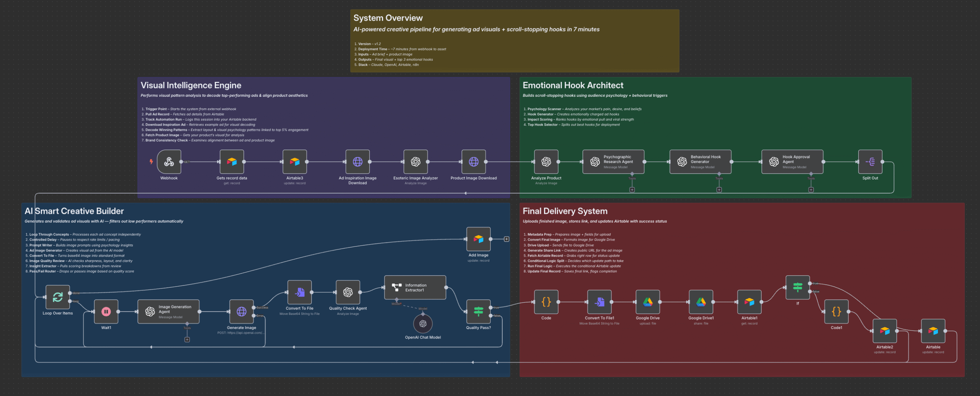Viewport: 980px width, 396px height.
Task: Click the Google Drive upload file node
Action: click(647, 302)
